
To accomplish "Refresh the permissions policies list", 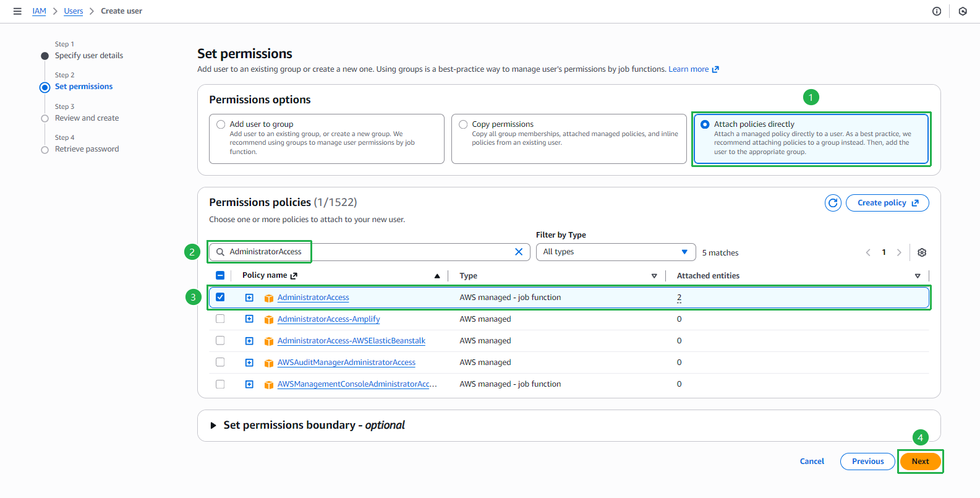I will [833, 203].
